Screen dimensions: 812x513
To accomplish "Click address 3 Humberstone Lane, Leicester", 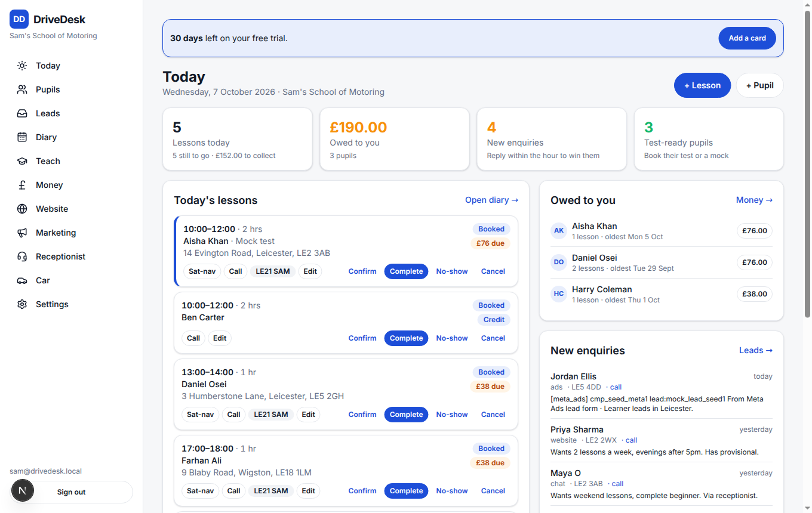I will tap(263, 396).
